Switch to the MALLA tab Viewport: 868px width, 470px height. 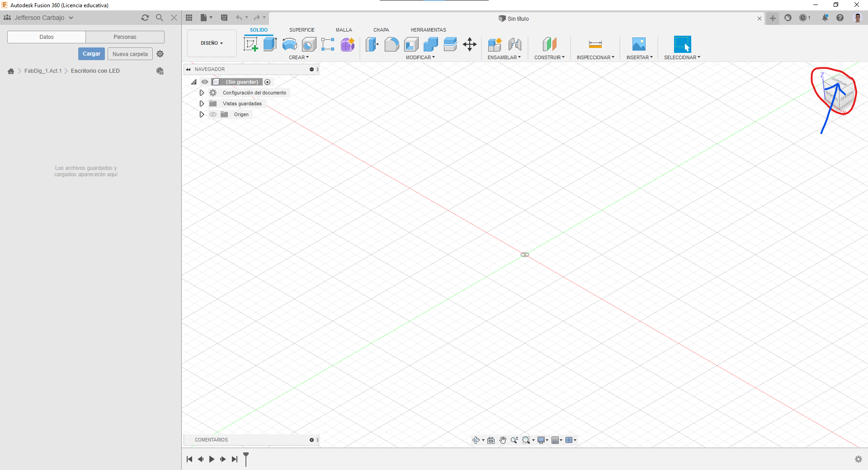coord(344,30)
